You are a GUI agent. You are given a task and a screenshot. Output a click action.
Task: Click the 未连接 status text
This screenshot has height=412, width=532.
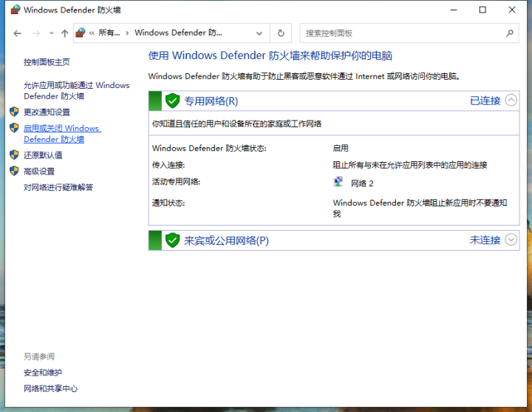[485, 240]
